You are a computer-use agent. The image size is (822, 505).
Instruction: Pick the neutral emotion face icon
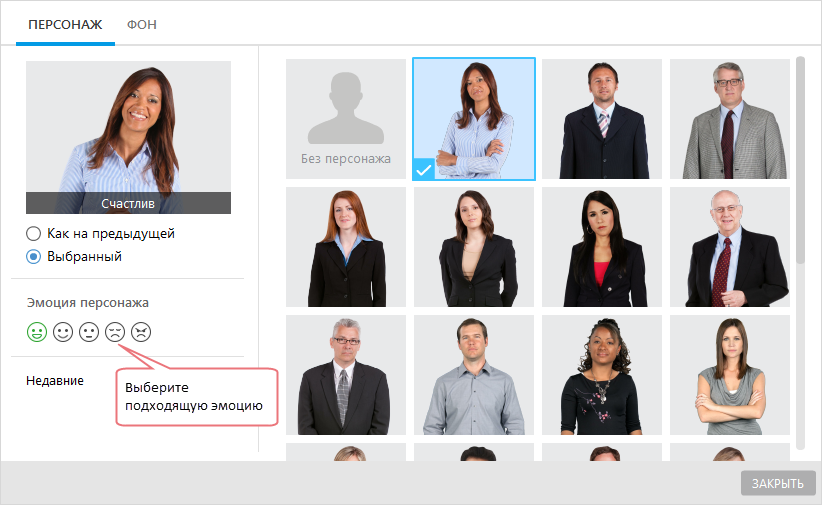coord(89,332)
